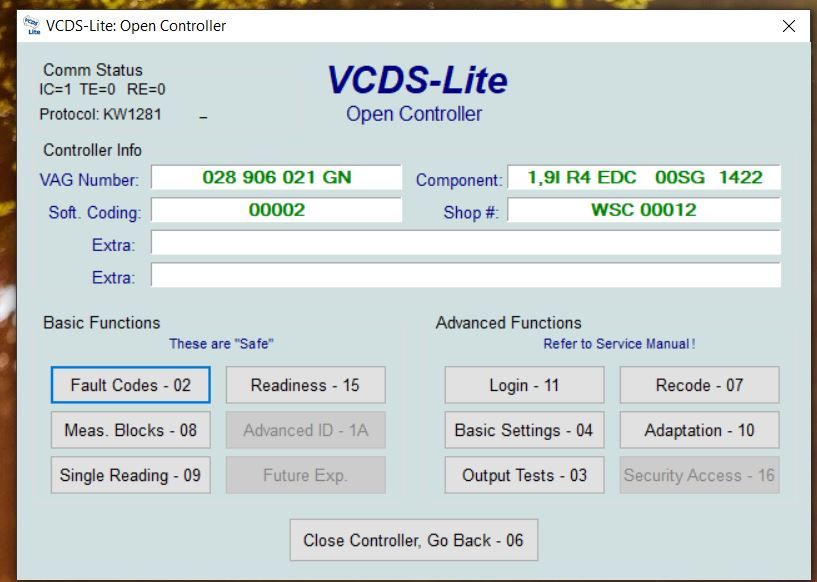
Task: Open Basic Settings - 04
Action: click(x=524, y=430)
